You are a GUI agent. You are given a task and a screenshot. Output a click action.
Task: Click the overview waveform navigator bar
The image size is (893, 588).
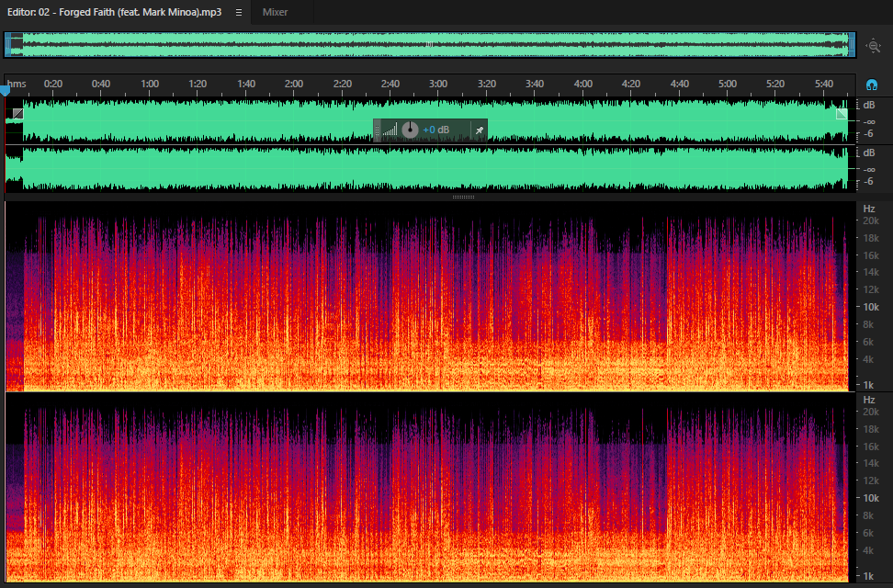(430, 44)
